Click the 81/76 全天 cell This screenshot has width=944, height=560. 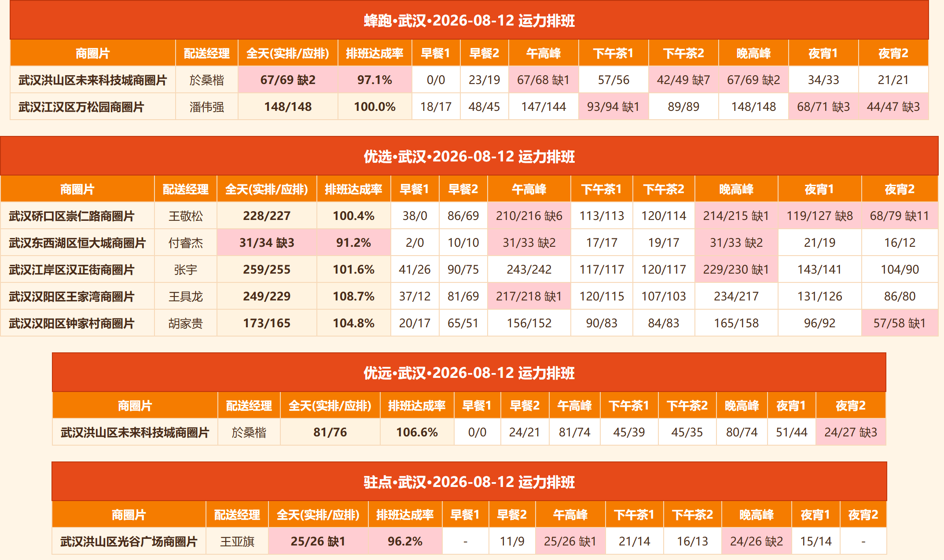tap(330, 432)
